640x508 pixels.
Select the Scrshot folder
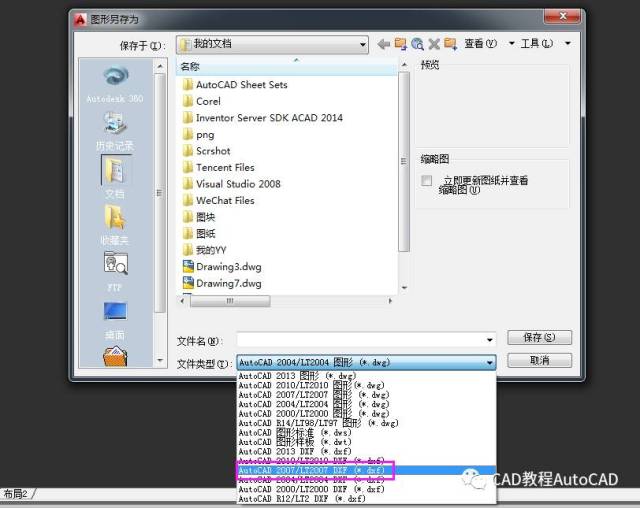click(x=207, y=151)
